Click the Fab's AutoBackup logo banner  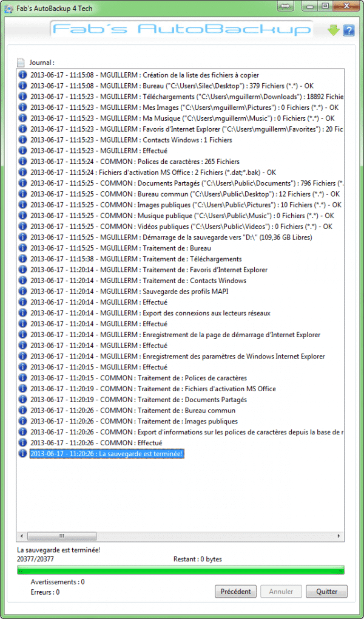point(182,29)
